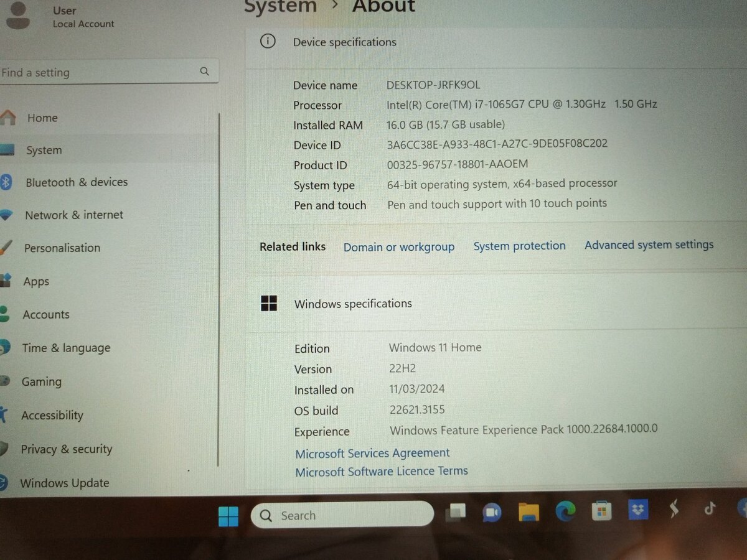Viewport: 747px width, 560px height.
Task: Click the Gaming controller icon in sidebar
Action: click(6, 381)
